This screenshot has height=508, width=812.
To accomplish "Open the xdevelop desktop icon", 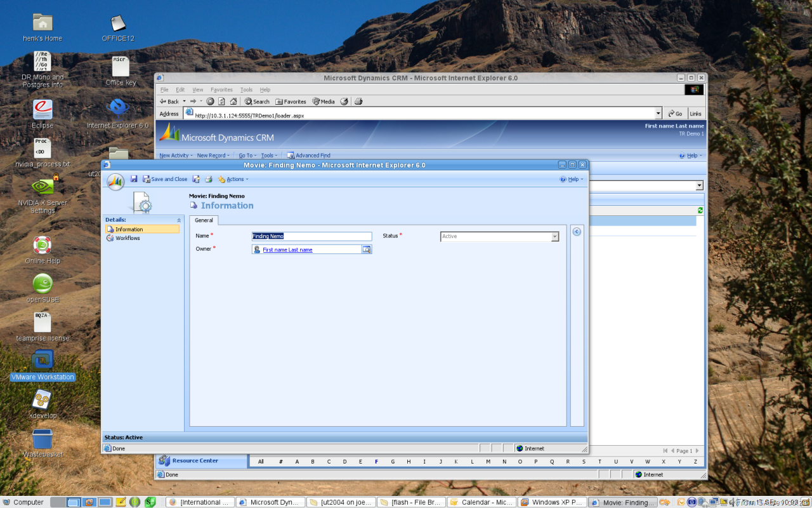I will (x=43, y=404).
